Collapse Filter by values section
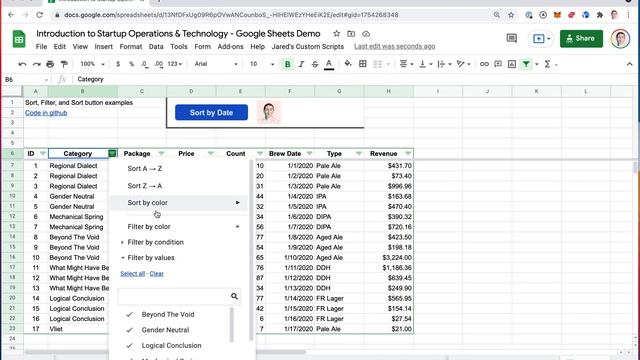This screenshot has height=360, width=640. click(148, 258)
